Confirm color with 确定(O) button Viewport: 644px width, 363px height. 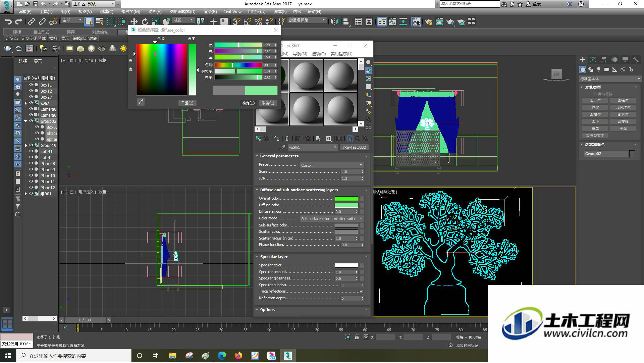[249, 103]
